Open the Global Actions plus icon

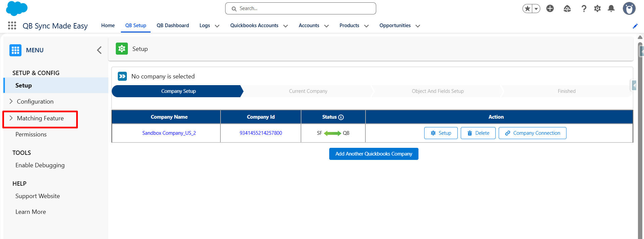point(550,8)
